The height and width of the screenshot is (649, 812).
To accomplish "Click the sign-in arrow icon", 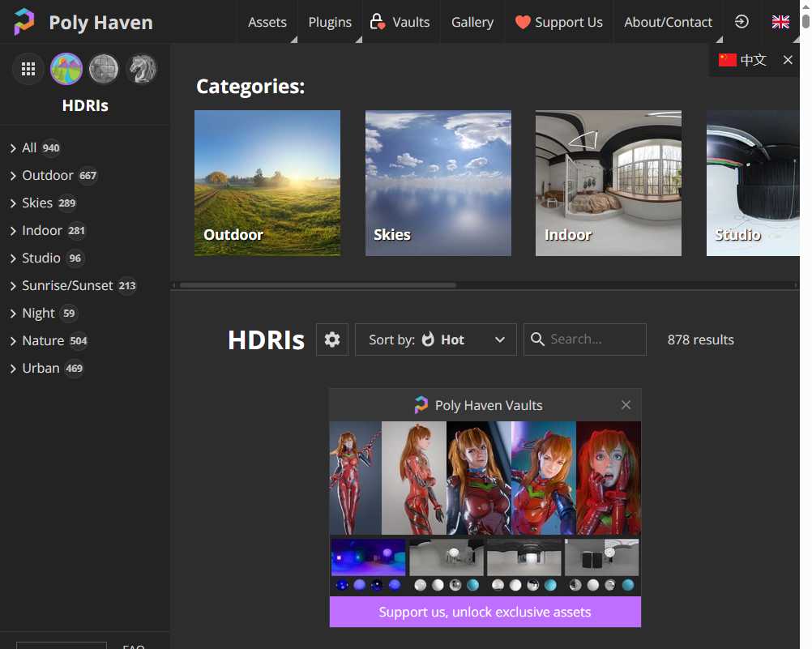I will [x=741, y=23].
